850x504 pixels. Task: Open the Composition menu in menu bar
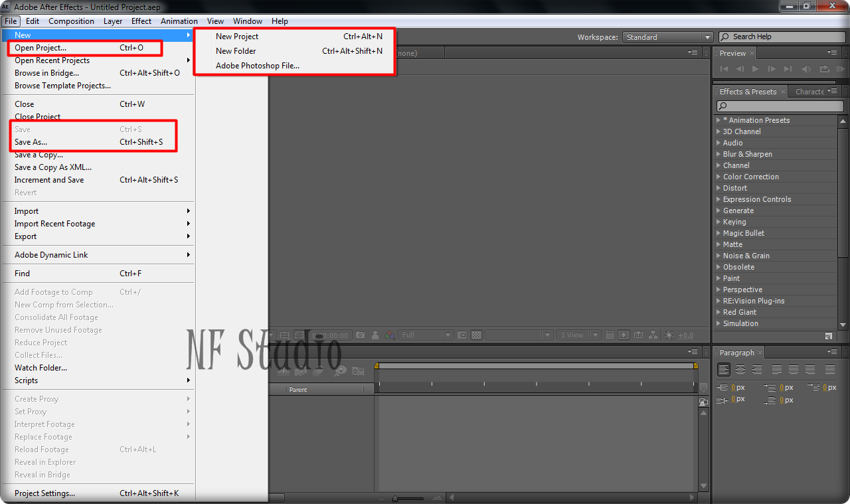point(71,21)
